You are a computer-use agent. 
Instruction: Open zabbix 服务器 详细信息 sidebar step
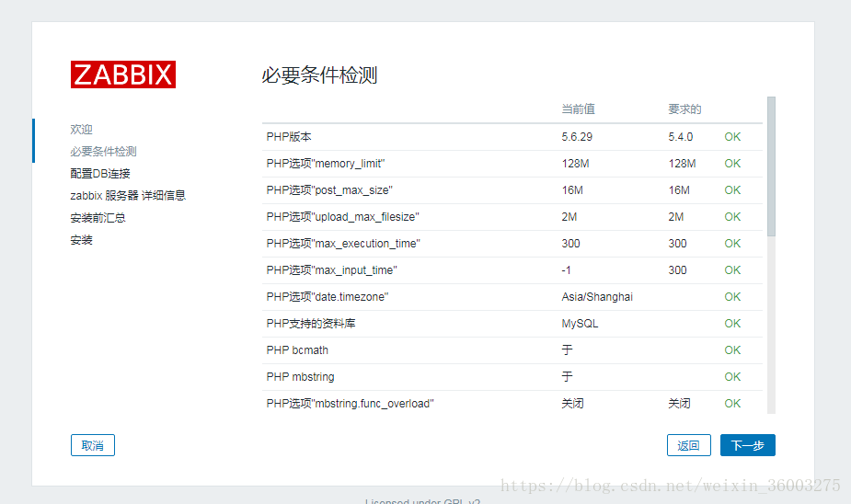128,195
